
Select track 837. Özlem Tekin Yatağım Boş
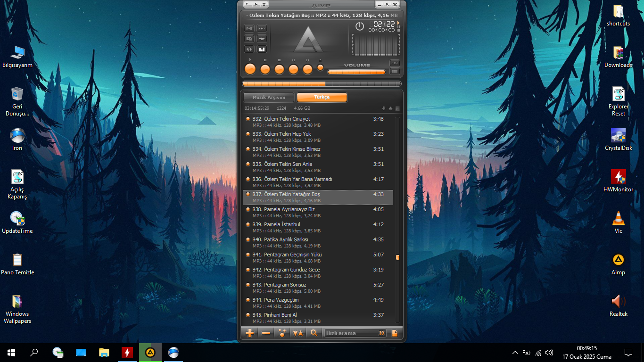pos(318,197)
